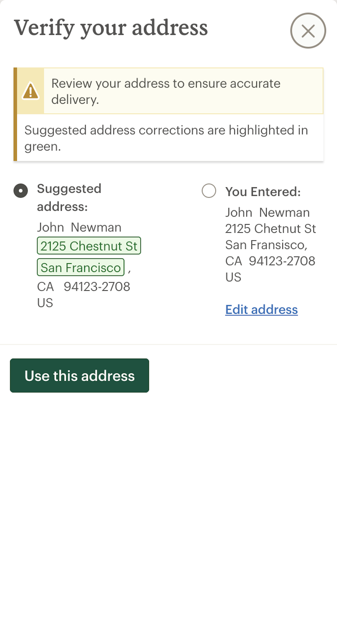The image size is (337, 644).
Task: Click the Verify your address heading
Action: click(x=111, y=28)
